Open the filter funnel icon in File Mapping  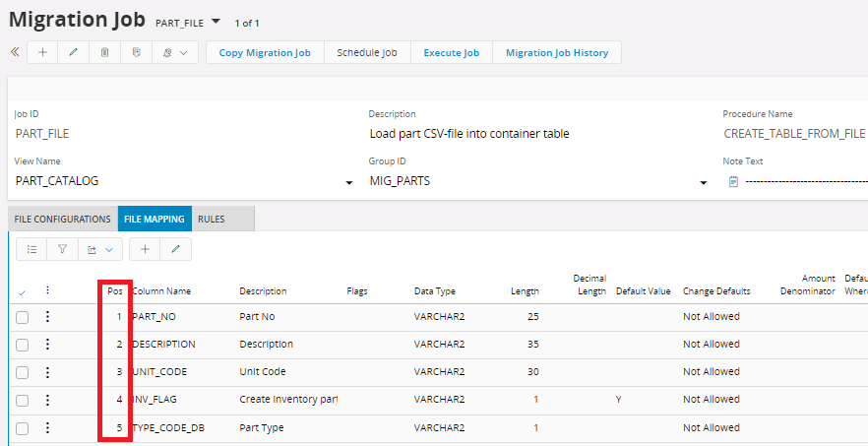pyautogui.click(x=63, y=249)
